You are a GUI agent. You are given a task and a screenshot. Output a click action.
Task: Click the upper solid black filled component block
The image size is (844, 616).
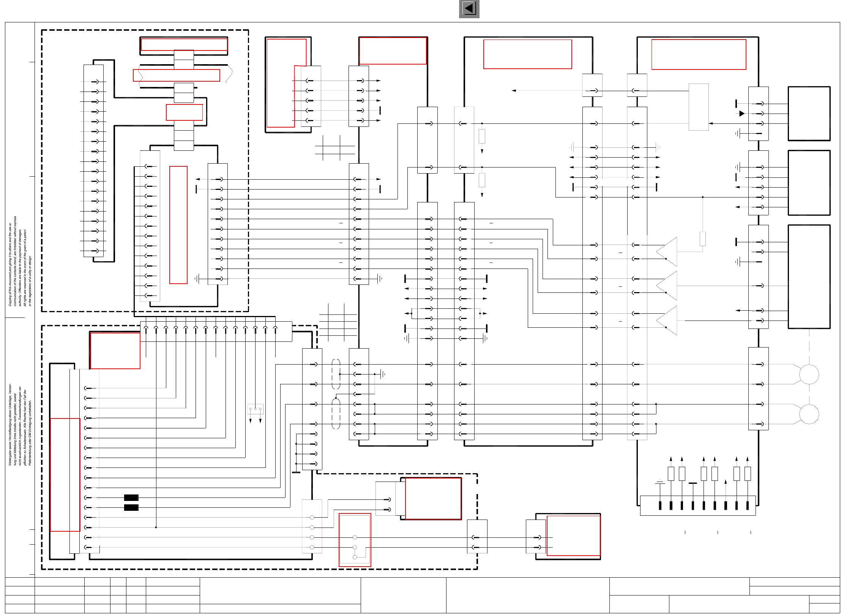(x=131, y=498)
